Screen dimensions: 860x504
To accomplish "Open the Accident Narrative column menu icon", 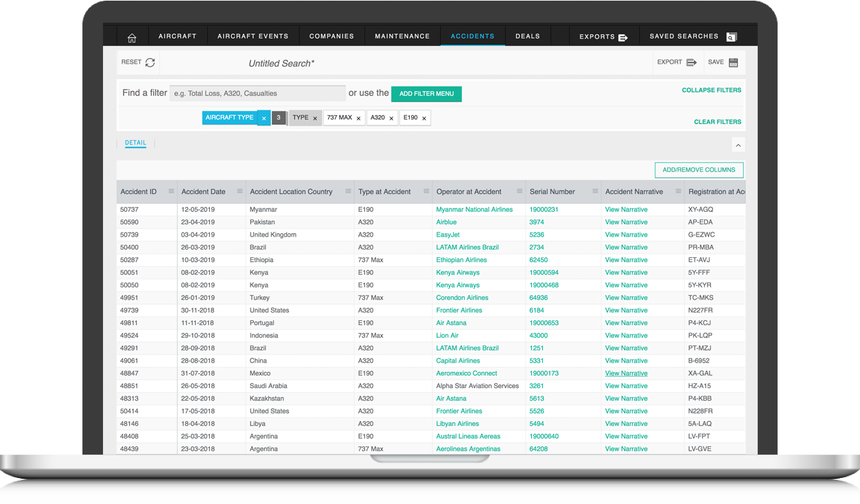I will coord(678,191).
